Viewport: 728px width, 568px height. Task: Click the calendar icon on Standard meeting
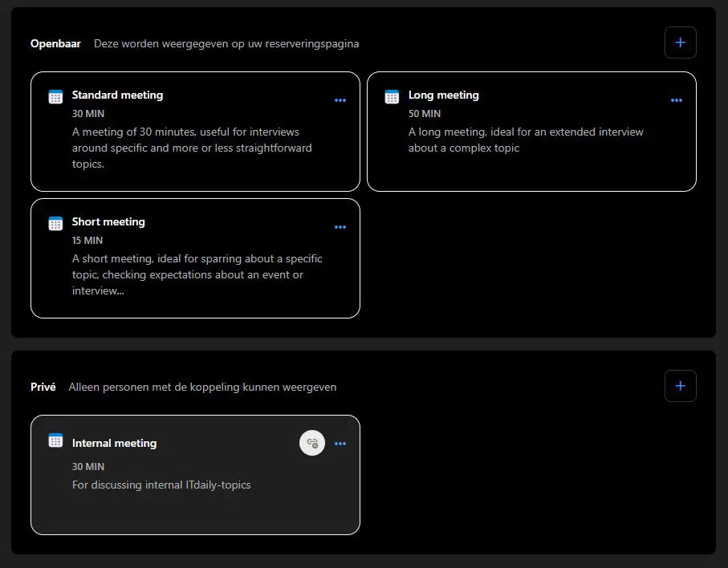click(x=55, y=96)
